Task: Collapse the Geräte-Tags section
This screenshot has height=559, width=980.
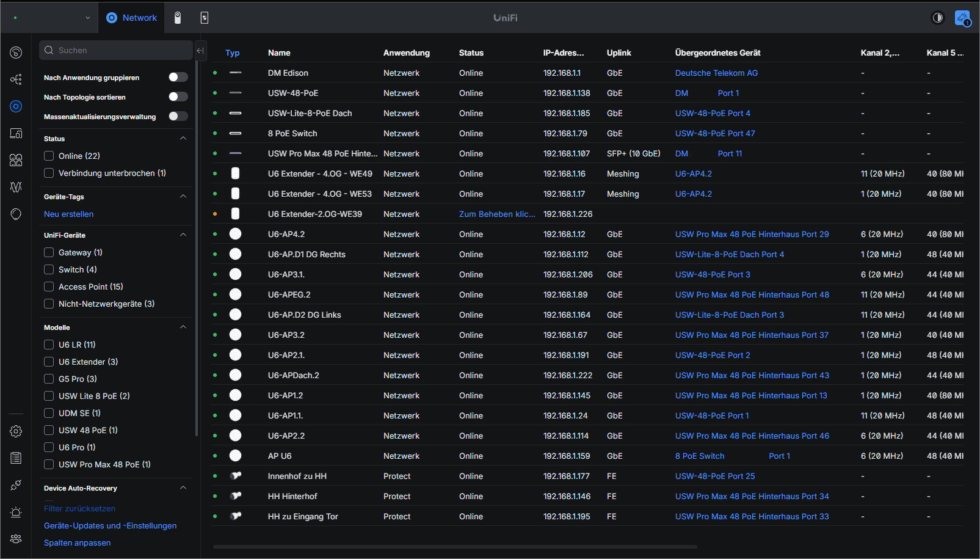Action: coord(183,197)
